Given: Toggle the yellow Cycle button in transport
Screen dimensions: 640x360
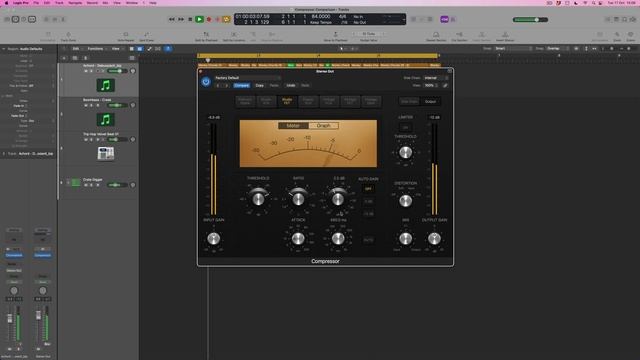Looking at the screenshot, I should click(x=227, y=19).
